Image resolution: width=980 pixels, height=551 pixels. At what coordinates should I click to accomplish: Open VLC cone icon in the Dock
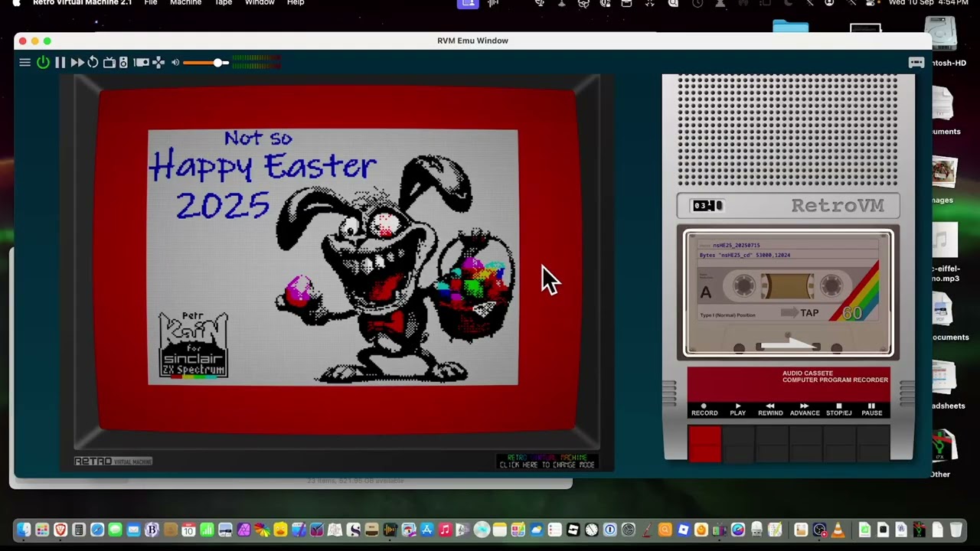point(838,530)
